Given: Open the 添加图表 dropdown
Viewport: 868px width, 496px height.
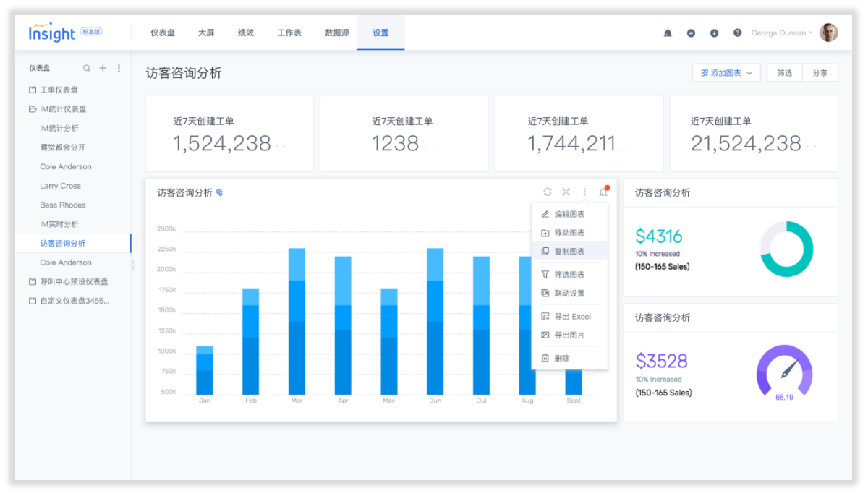Looking at the screenshot, I should [x=726, y=73].
